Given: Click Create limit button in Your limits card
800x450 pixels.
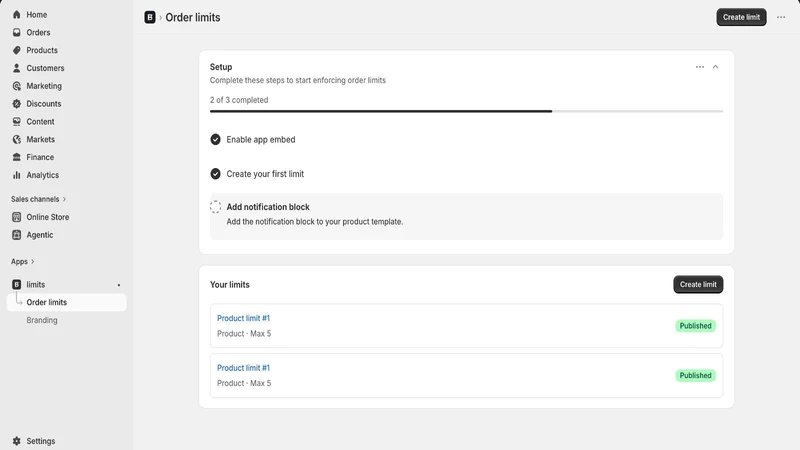Looking at the screenshot, I should coord(698,284).
